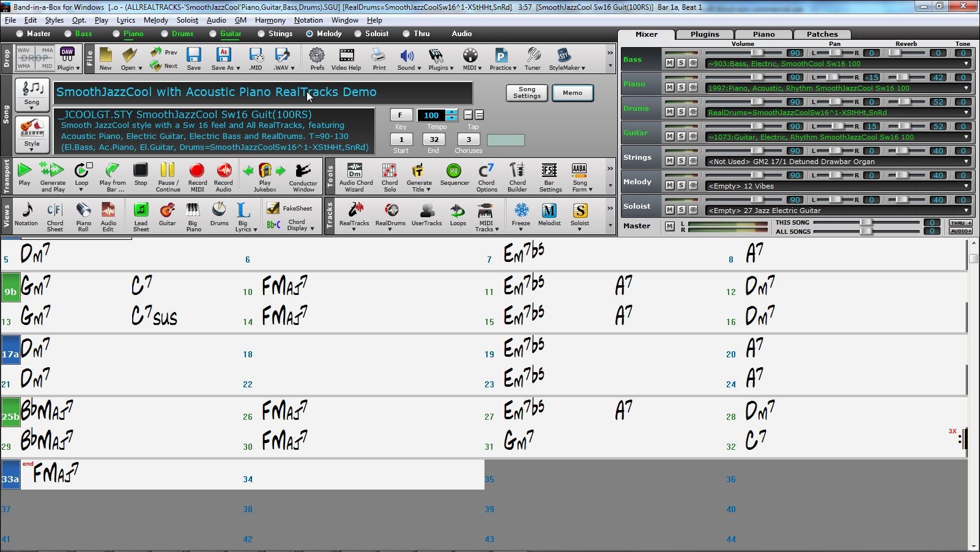Image resolution: width=980 pixels, height=552 pixels.
Task: Click the Record MIDI button
Action: click(x=197, y=176)
